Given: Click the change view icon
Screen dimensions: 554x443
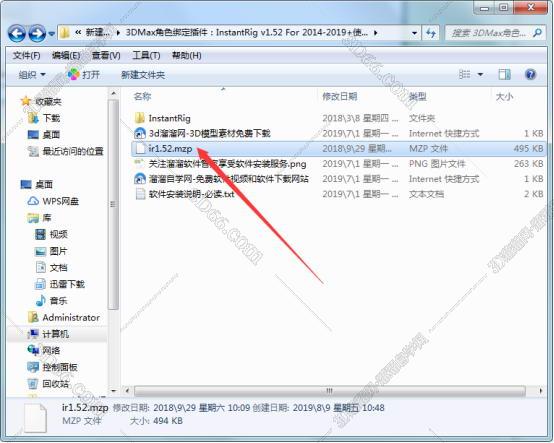Looking at the screenshot, I should [464, 74].
